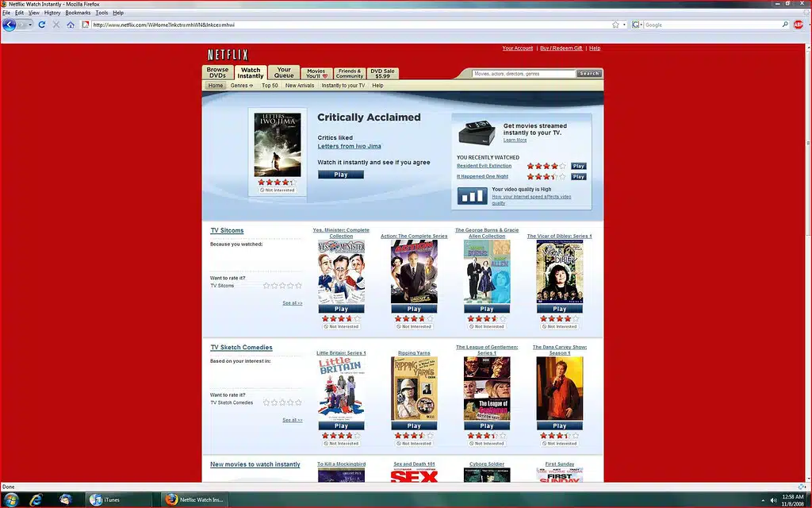Open the bookmark star dropdown arrow
This screenshot has height=508, width=812.
pyautogui.click(x=624, y=25)
